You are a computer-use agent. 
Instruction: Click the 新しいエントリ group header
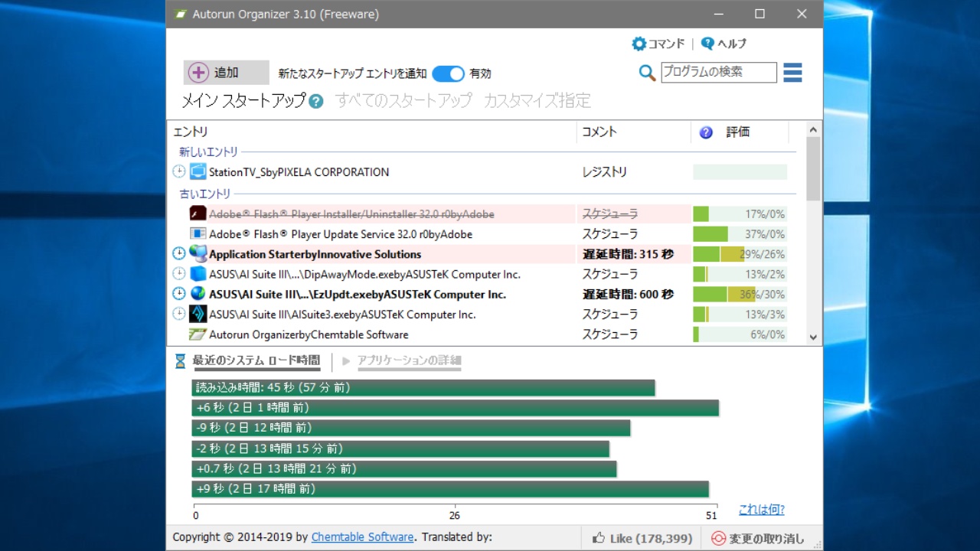click(x=208, y=152)
